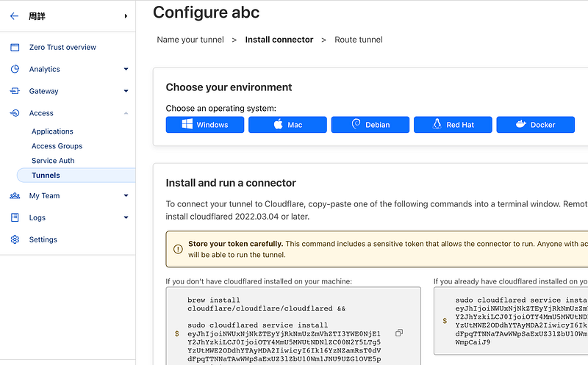Click the Analytics pie chart icon
The image size is (588, 365).
pyautogui.click(x=15, y=69)
